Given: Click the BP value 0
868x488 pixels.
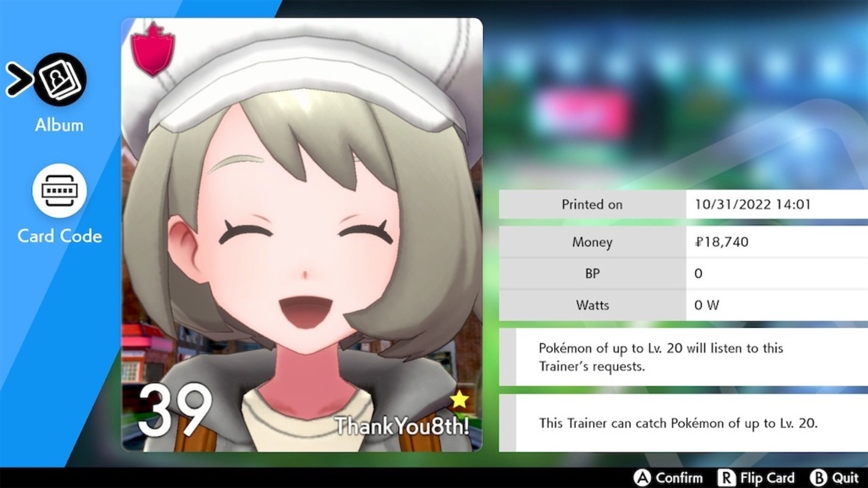Looking at the screenshot, I should 698,274.
